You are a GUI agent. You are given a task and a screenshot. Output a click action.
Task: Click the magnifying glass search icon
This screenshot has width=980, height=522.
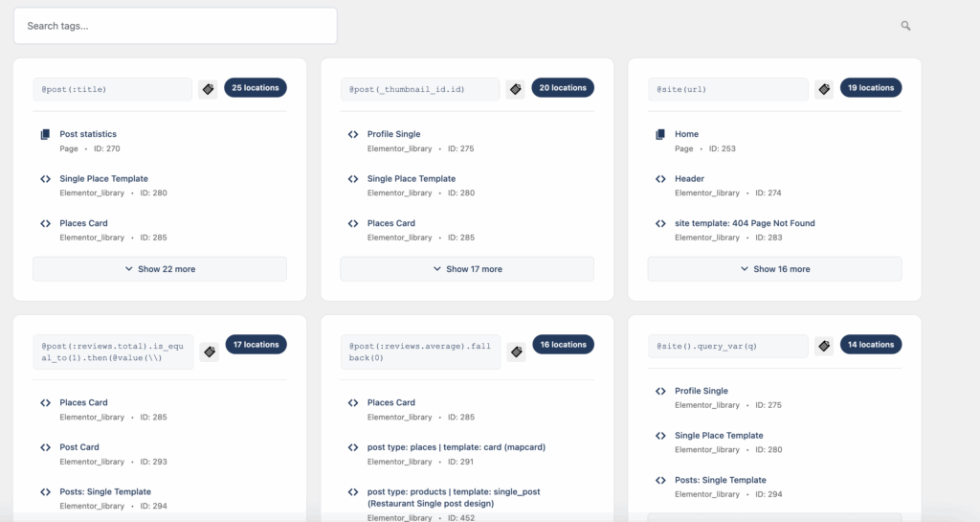point(905,26)
